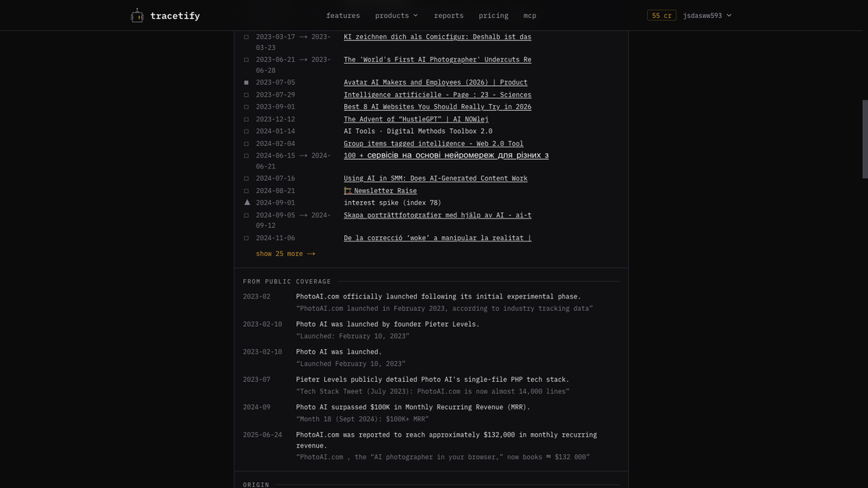Click 'single-file PHP tech stack' entry

432,380
